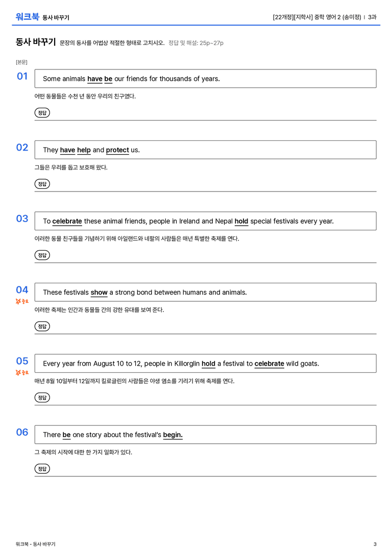Image resolution: width=392 pixels, height=555 pixels.
Task: Click the 정답 badge under question 01
Action: click(42, 113)
